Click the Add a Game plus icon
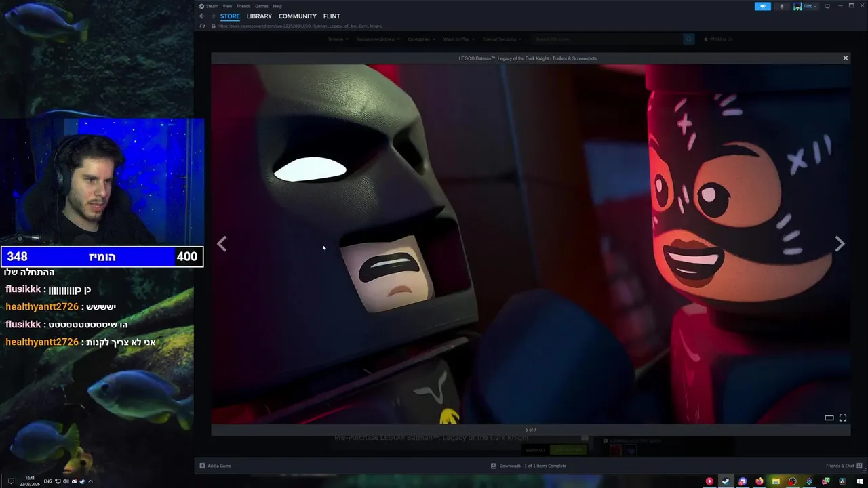This screenshot has width=868, height=488. 202,466
